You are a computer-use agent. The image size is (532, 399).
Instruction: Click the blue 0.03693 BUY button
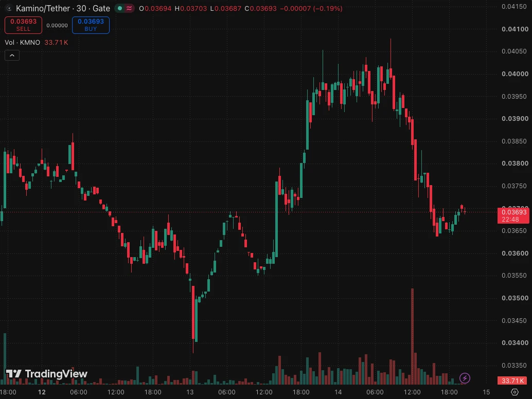tap(91, 25)
